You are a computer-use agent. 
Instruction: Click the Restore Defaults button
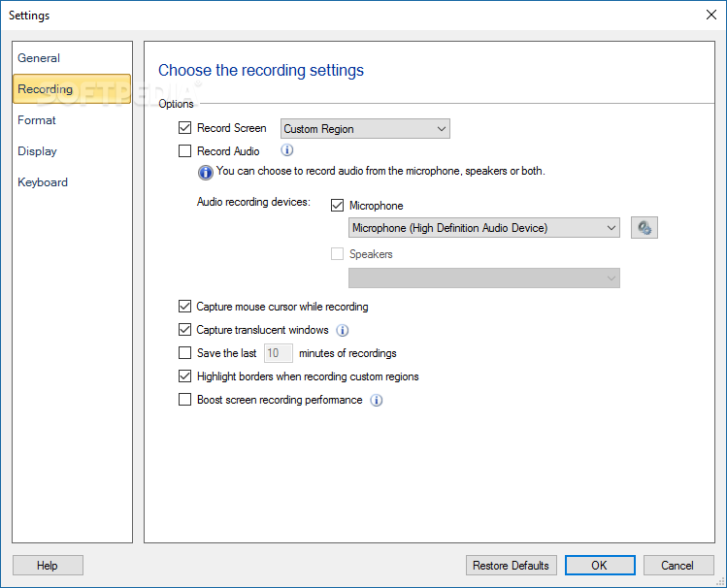(511, 566)
